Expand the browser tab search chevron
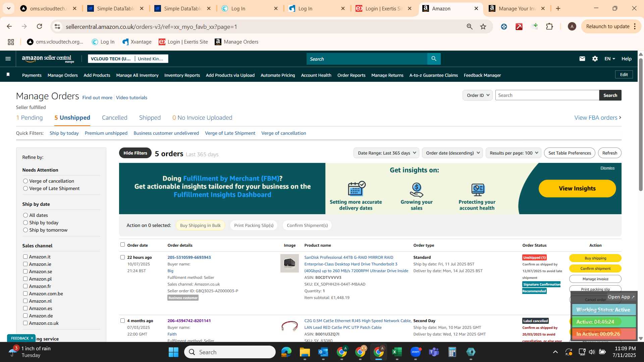 [9, 8]
